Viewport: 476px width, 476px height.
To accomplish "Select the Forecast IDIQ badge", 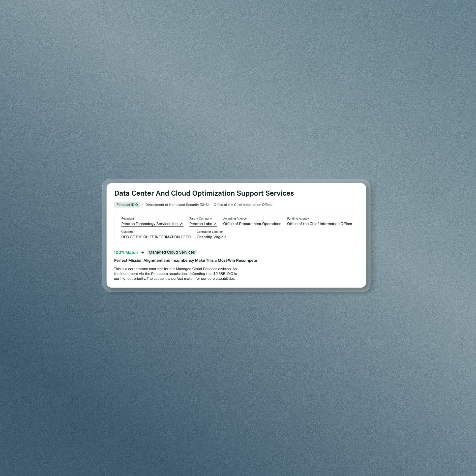I will click(x=127, y=205).
